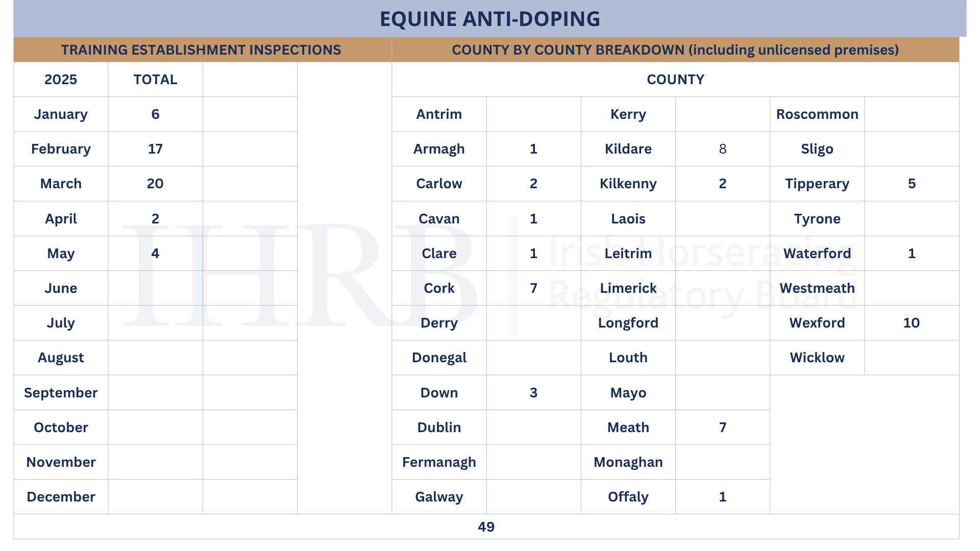Select the Tipperary county label
Screen dimensions: 980x551
(817, 184)
